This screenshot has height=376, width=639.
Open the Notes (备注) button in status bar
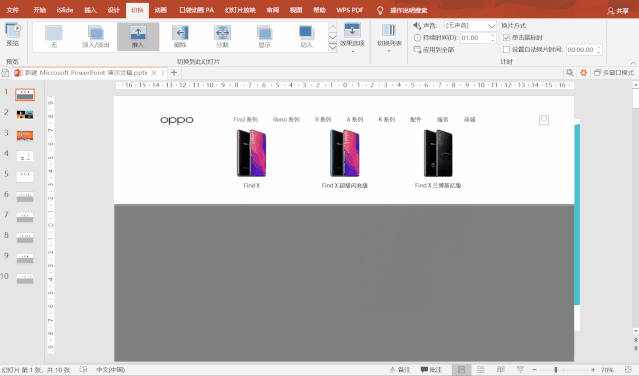(x=400, y=369)
